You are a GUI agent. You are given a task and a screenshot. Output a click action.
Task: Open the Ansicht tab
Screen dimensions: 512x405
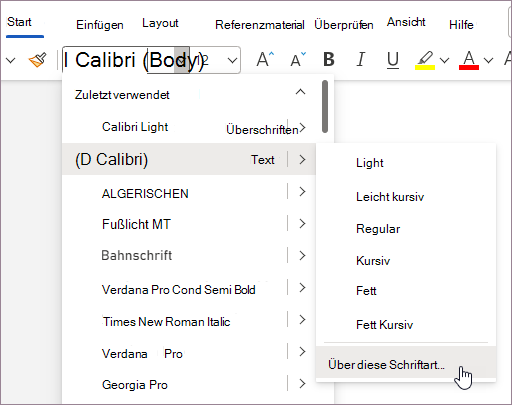[x=406, y=22]
